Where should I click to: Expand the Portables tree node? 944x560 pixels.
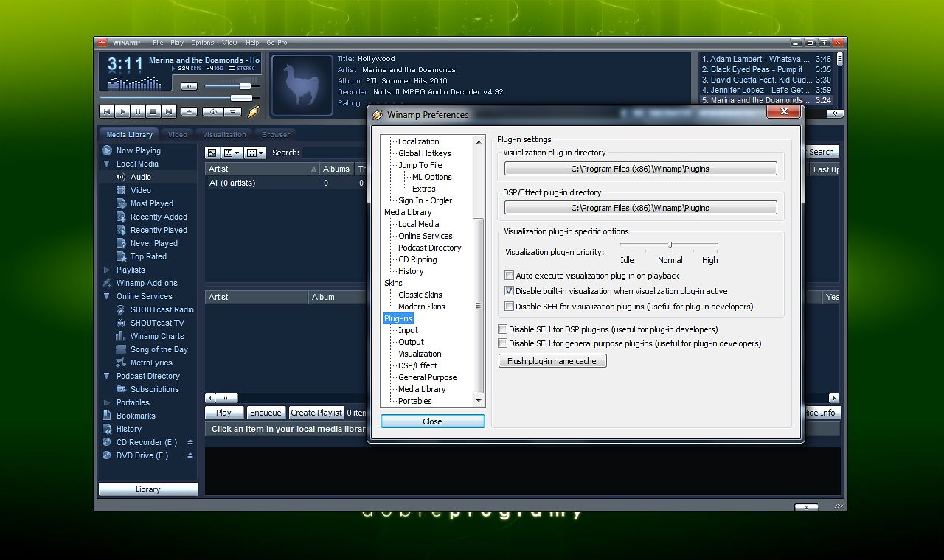pyautogui.click(x=107, y=402)
